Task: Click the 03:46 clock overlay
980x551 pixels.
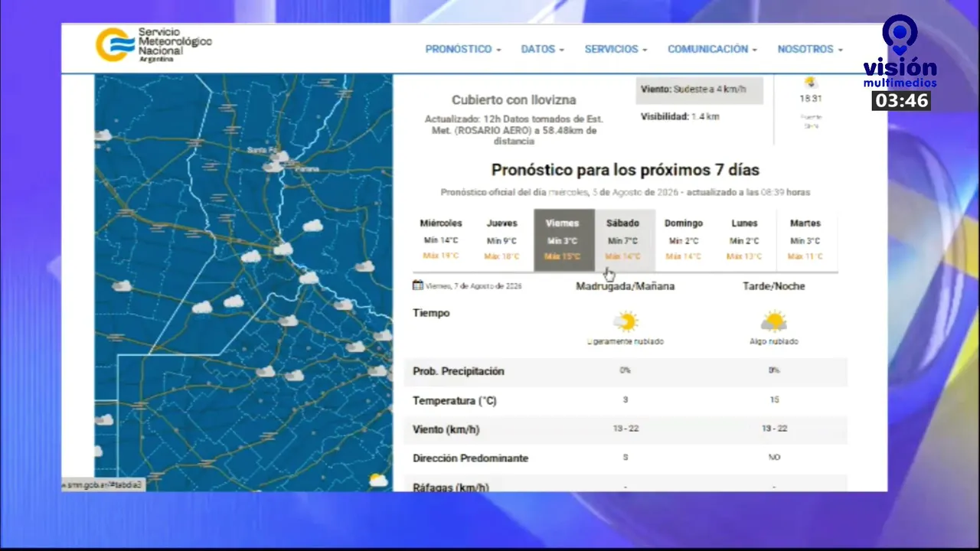Action: (901, 100)
